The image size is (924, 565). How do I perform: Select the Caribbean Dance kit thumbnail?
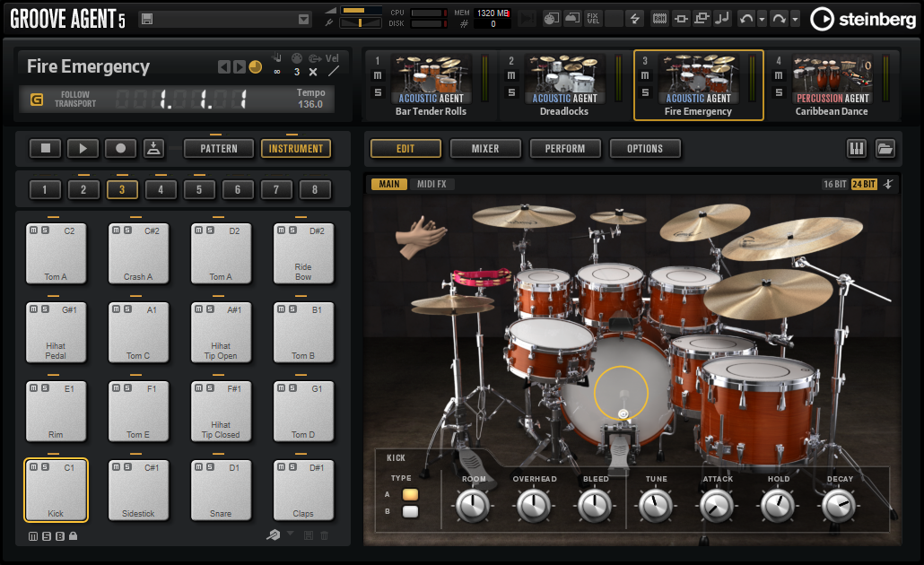click(x=832, y=79)
